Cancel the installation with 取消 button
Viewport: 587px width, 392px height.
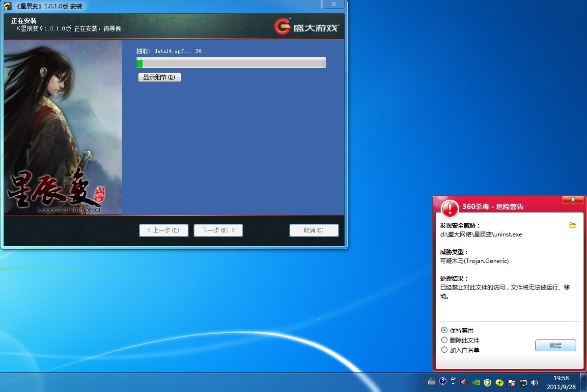[313, 230]
